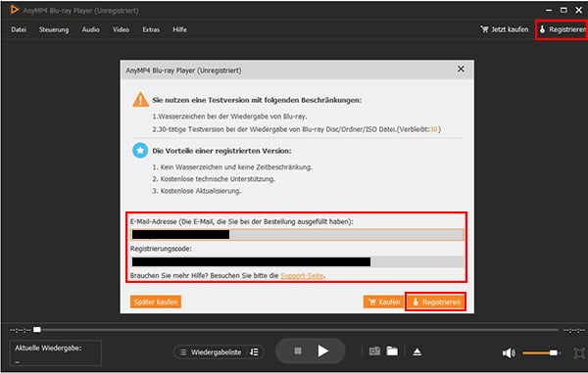The width and height of the screenshot is (588, 373).
Task: Click the blue star icon
Action: point(140,151)
